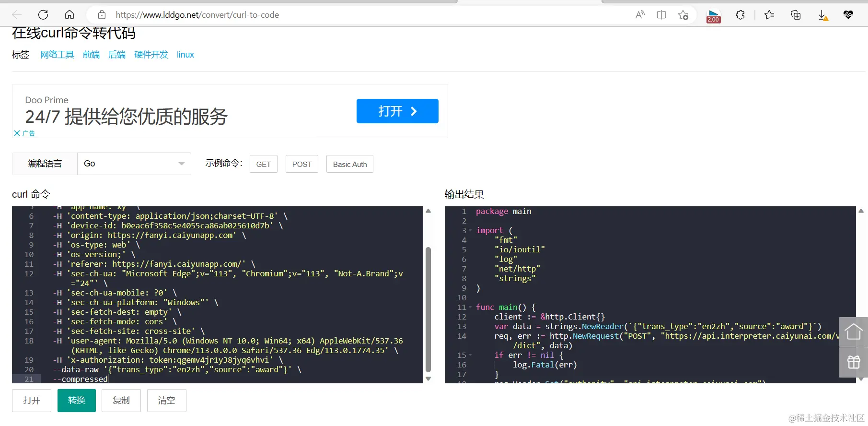Viewport: 868px width, 426px height.
Task: Click the curl editor scroll-up arrow
Action: 428,211
